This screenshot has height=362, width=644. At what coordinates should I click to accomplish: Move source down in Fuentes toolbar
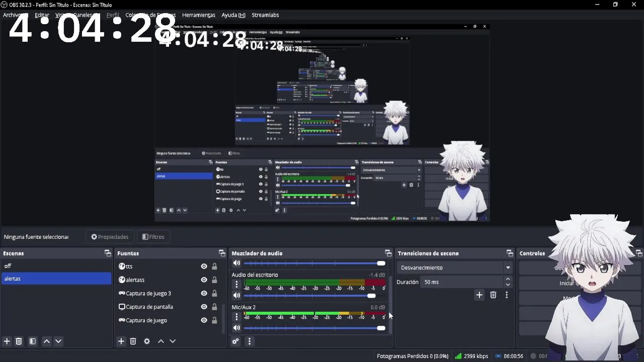(173, 341)
